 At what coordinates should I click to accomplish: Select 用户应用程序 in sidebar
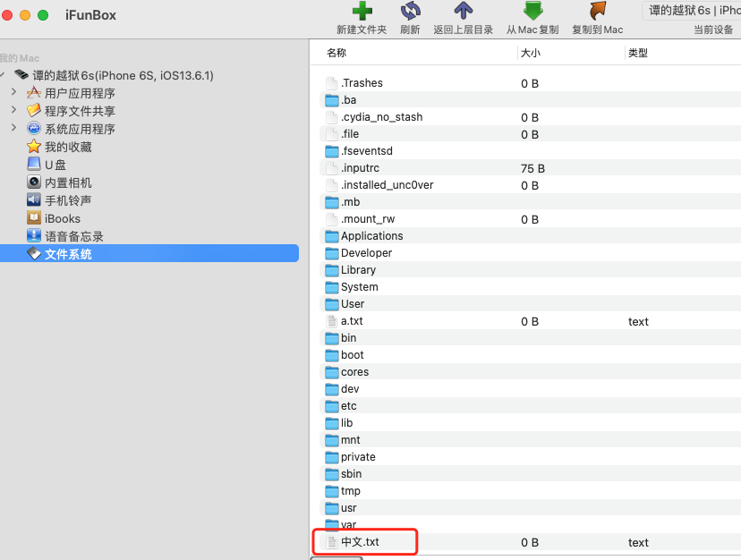(x=80, y=93)
